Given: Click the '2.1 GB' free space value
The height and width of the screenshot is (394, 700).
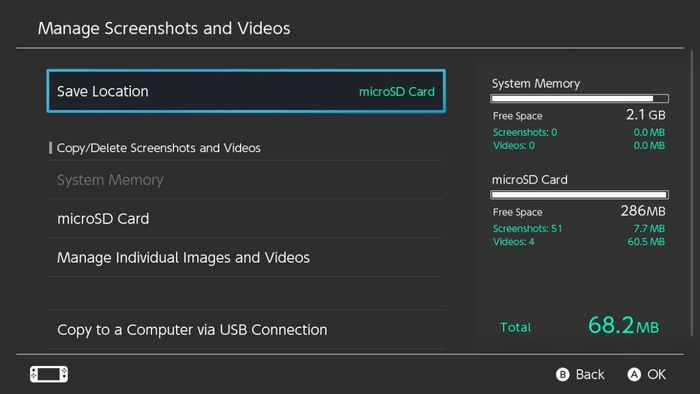Looking at the screenshot, I should pyautogui.click(x=646, y=115).
